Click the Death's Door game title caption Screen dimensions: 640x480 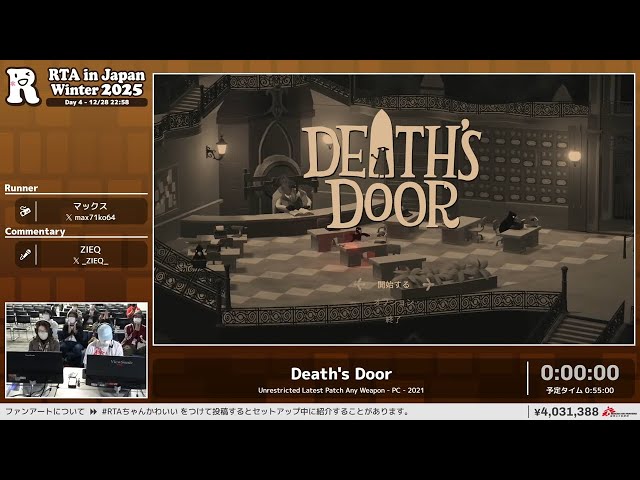341,374
